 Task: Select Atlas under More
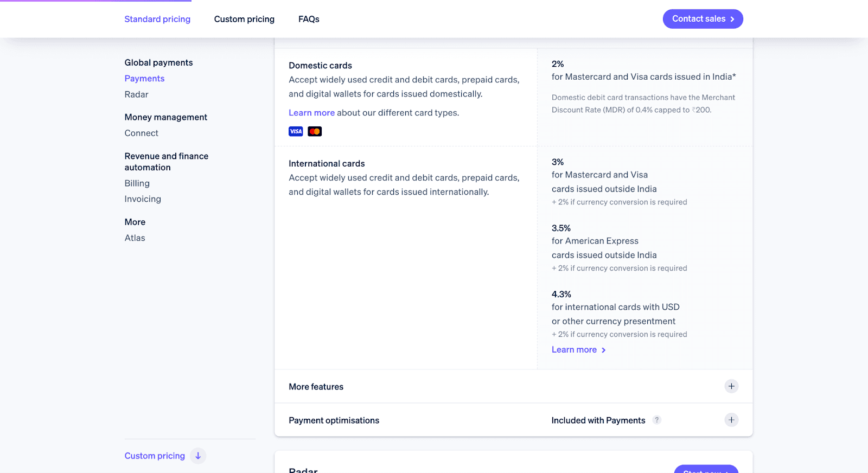[135, 238]
